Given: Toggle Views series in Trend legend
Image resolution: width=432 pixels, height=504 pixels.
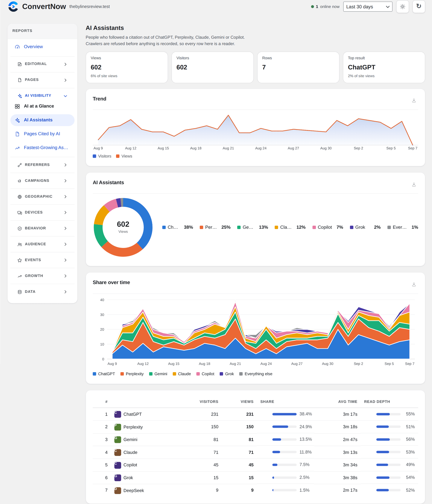Looking at the screenshot, I should click(x=124, y=156).
